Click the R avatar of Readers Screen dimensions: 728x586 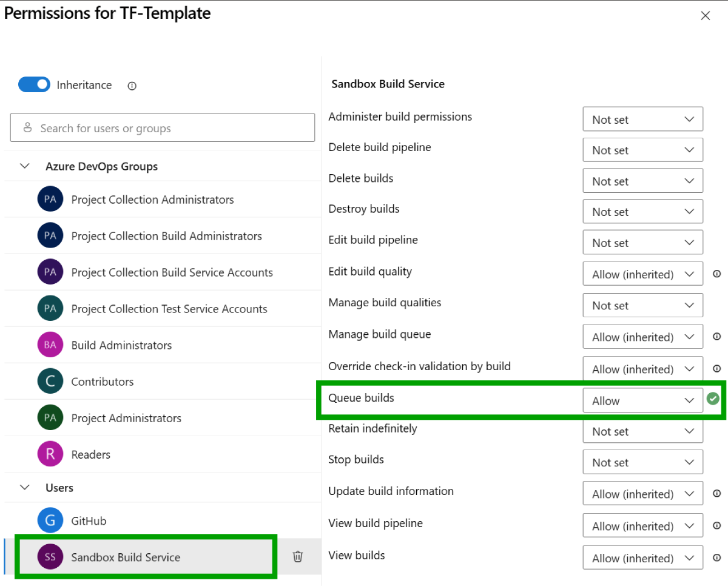click(50, 454)
